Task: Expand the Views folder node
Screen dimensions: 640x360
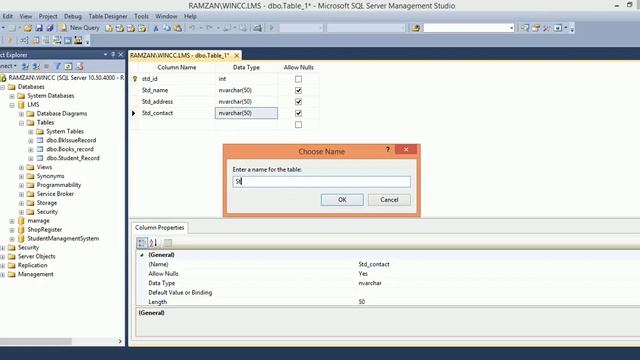Action: coord(22,167)
